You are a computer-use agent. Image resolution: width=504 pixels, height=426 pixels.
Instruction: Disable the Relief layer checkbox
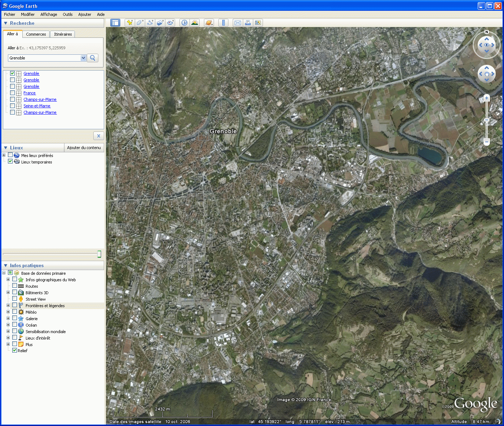point(15,350)
